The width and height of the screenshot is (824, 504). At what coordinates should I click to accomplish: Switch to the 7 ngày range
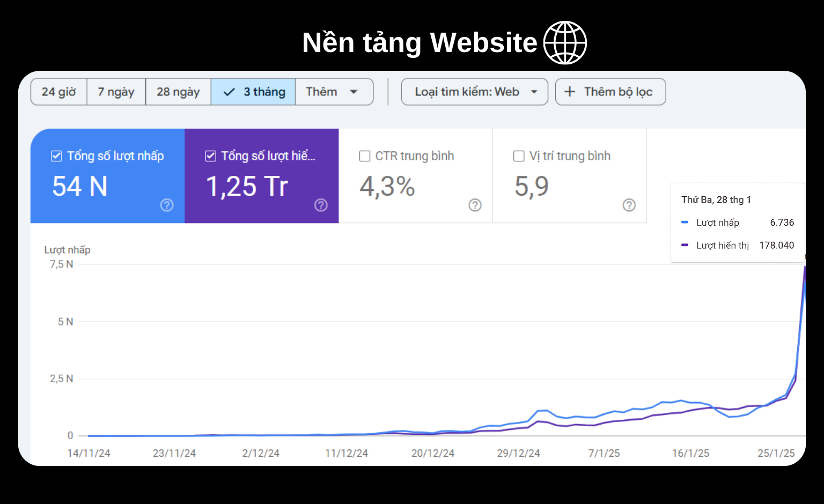coord(116,92)
